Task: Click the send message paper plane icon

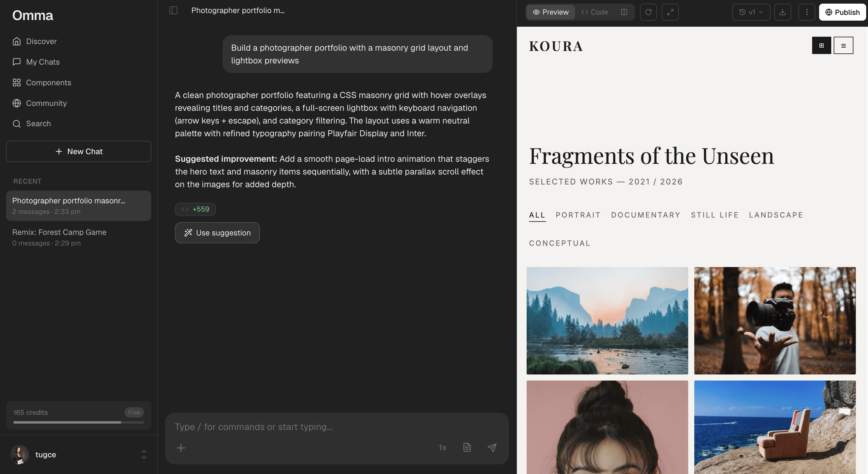Action: [492, 447]
